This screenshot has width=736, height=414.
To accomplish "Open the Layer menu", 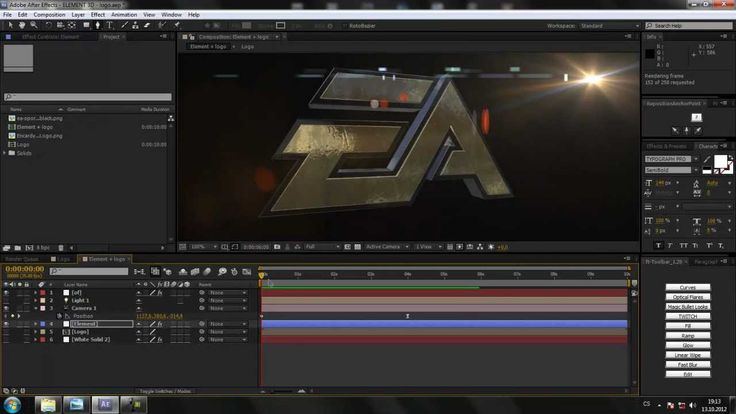I will [78, 15].
